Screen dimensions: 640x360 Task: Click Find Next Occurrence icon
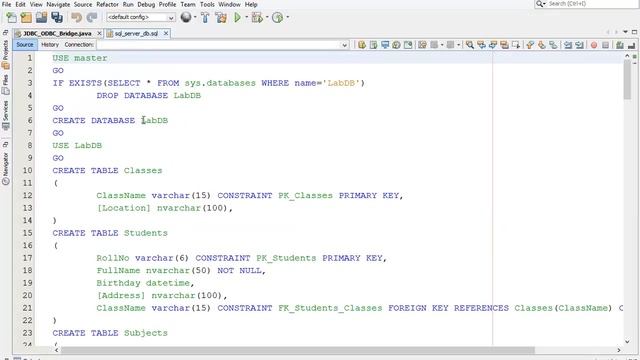(x=493, y=45)
